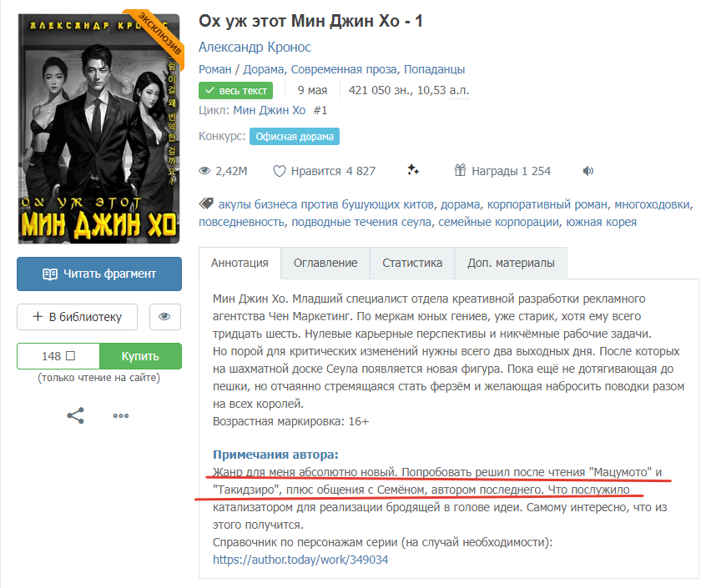Image resolution: width=706 pixels, height=588 pixels.
Task: Click the gift icon next to Награды
Action: (x=460, y=170)
